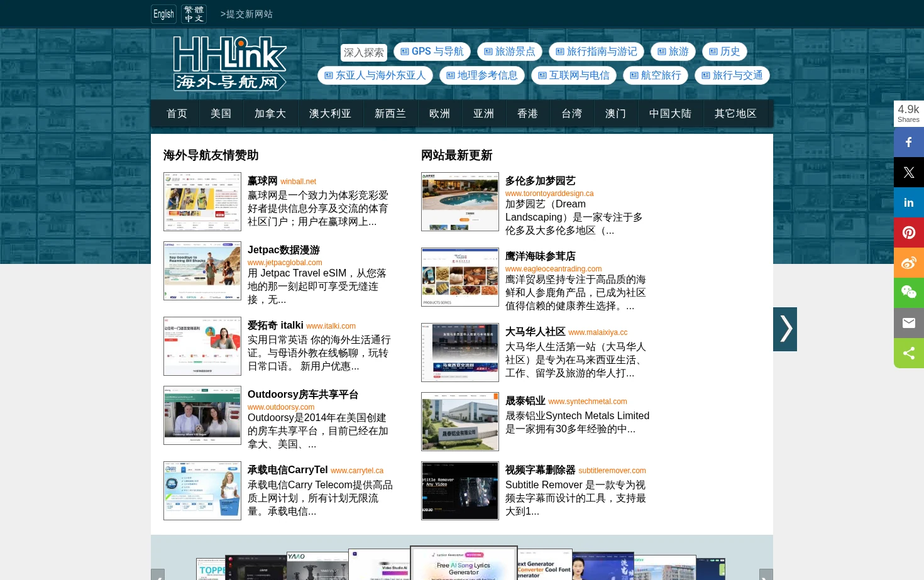924x580 pixels.
Task: Open the 互联网与电信 tag
Action: (x=574, y=75)
